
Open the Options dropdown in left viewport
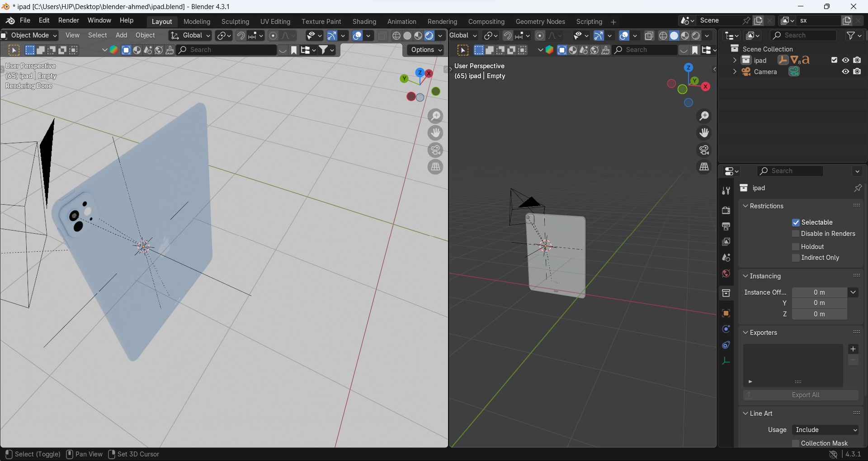pyautogui.click(x=426, y=50)
